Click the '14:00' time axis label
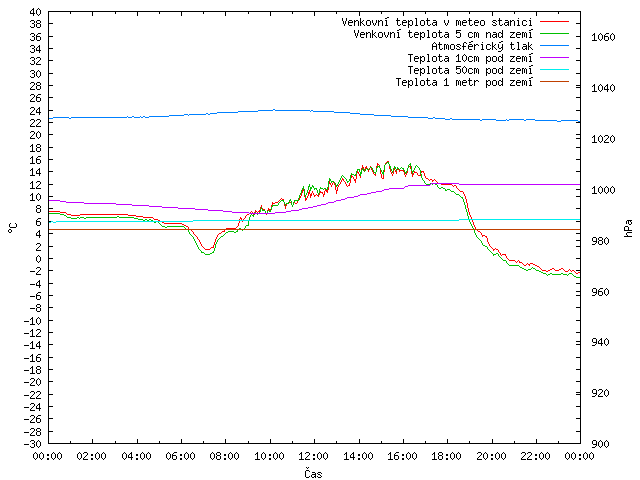This screenshot has width=640, height=480. [358, 456]
